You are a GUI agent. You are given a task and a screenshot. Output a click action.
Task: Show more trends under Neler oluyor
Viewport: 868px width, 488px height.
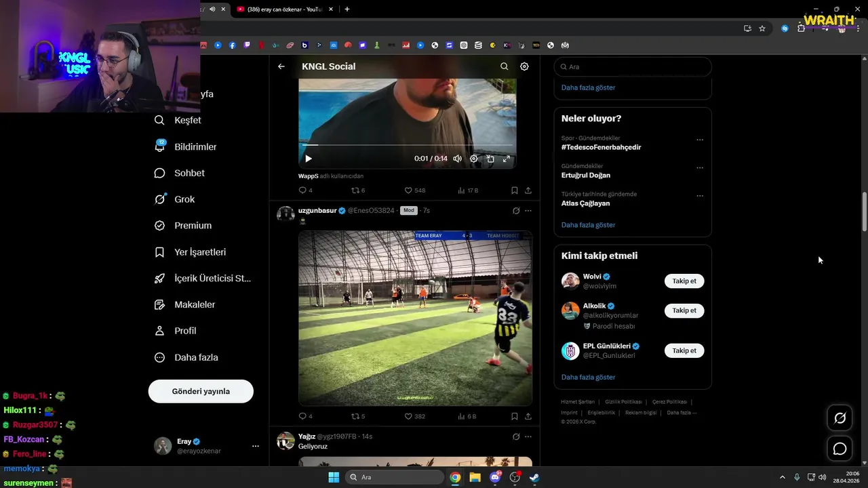point(588,225)
